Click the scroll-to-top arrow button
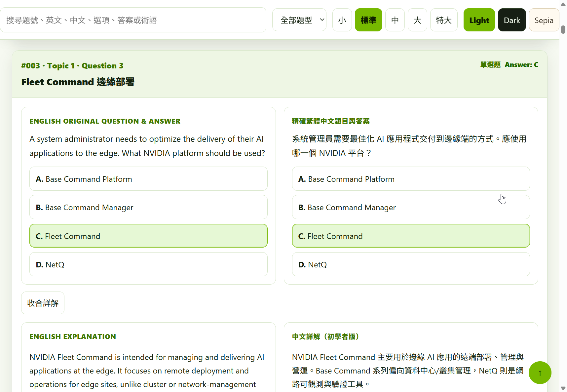The height and width of the screenshot is (392, 567). coord(540,373)
